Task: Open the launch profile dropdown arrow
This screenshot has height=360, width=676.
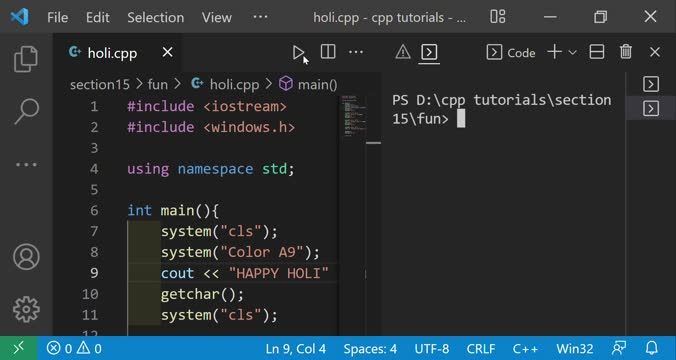Action: 573,53
